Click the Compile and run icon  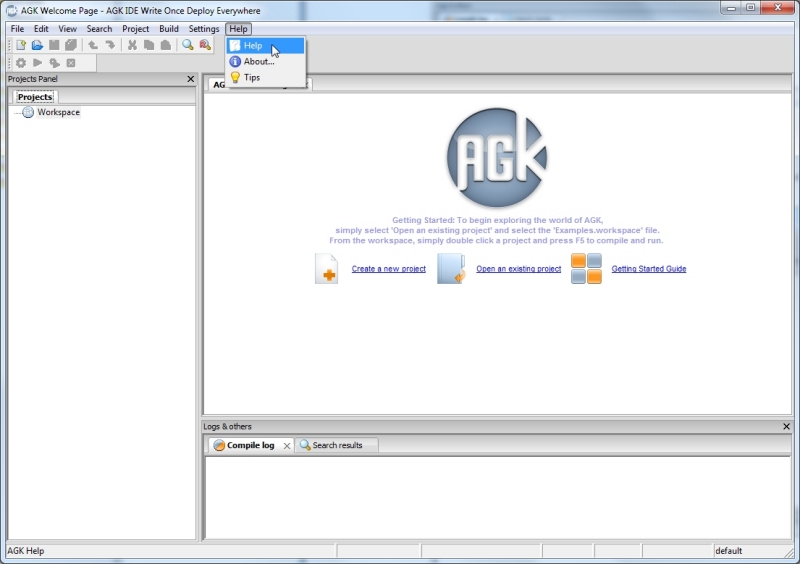point(54,63)
